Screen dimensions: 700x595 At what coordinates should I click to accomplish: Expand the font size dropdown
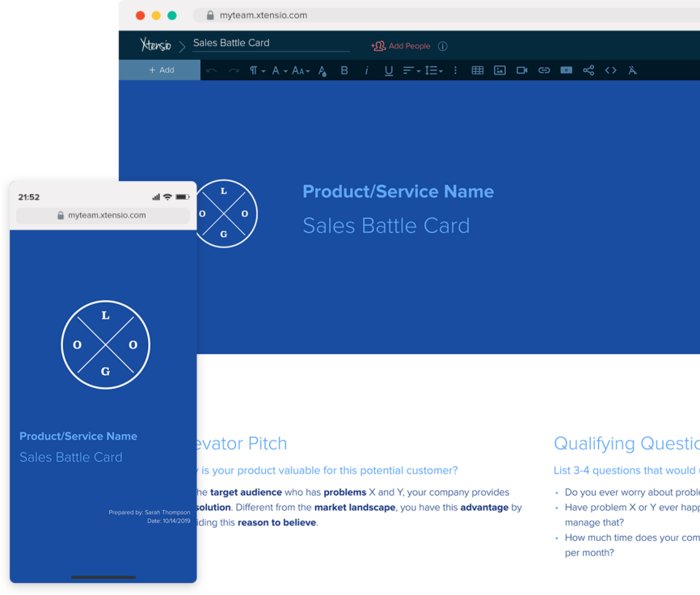click(301, 70)
